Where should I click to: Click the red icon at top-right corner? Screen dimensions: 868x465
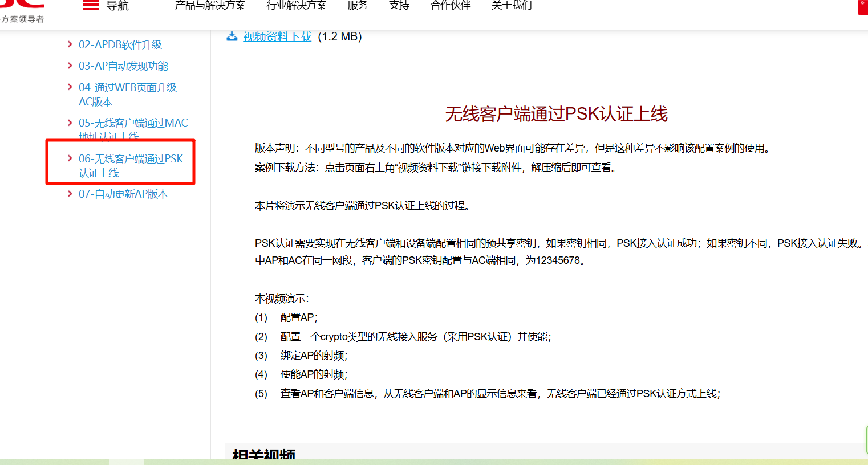pos(863,7)
